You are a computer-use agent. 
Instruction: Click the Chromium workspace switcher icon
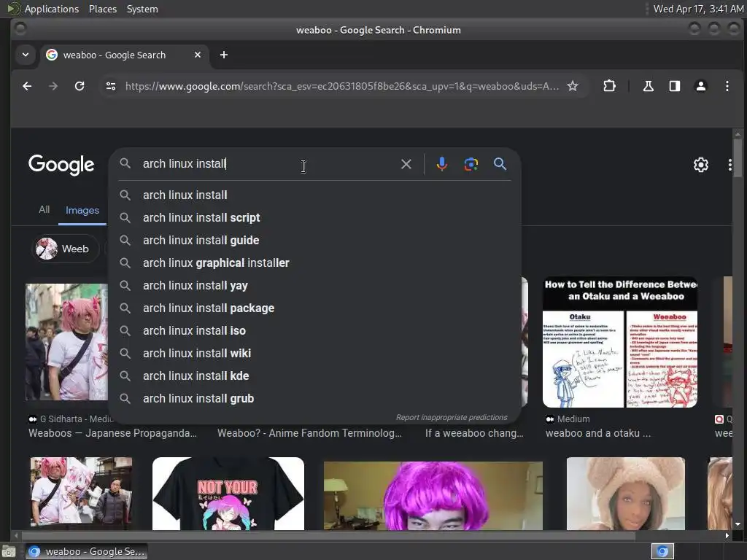pos(662,551)
